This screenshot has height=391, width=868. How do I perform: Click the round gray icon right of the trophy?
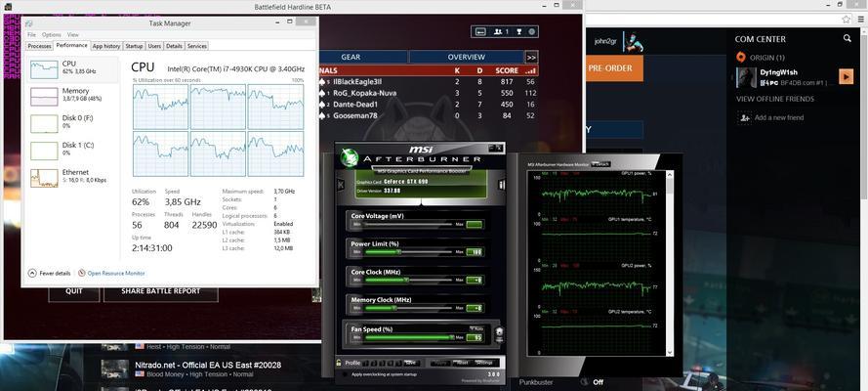click(x=532, y=31)
